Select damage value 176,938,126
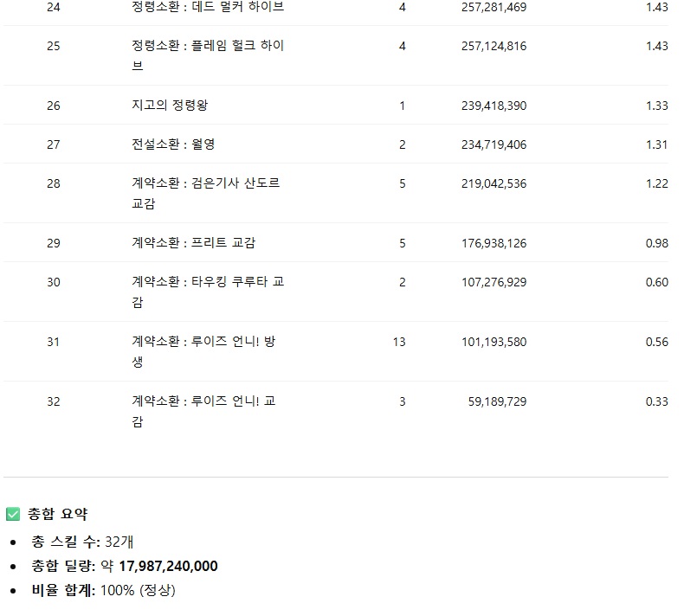The image size is (684, 616). click(x=494, y=243)
